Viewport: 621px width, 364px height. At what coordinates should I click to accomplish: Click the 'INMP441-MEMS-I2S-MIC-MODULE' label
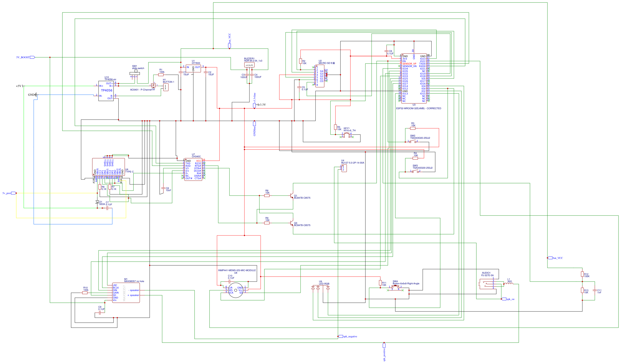pyautogui.click(x=237, y=270)
